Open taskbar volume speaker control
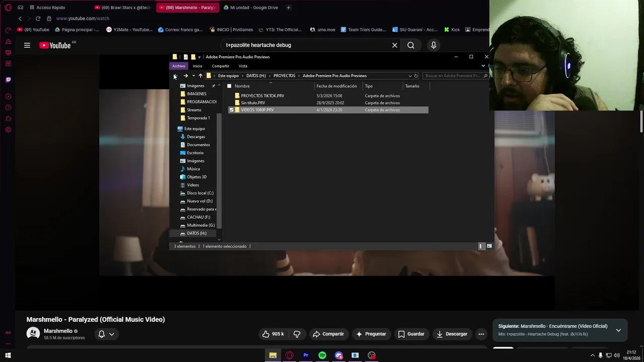 point(617,355)
